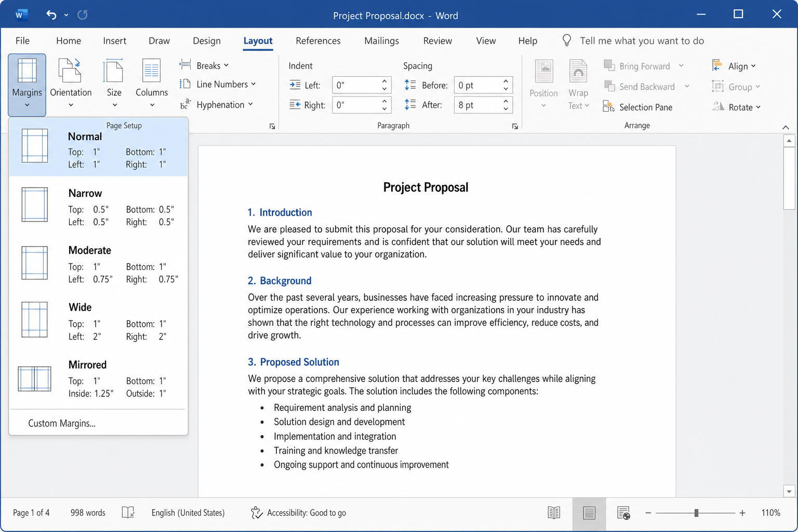Screen dimensions: 798x532
Task: Choose the Normal margins preset
Action: pos(99,148)
